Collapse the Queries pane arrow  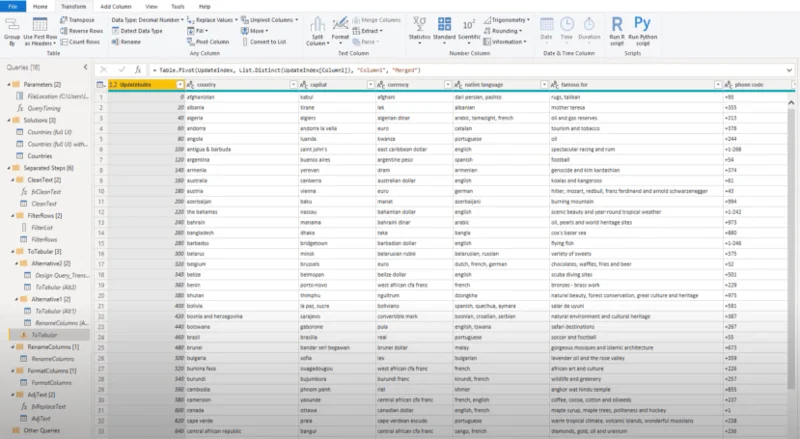point(85,67)
